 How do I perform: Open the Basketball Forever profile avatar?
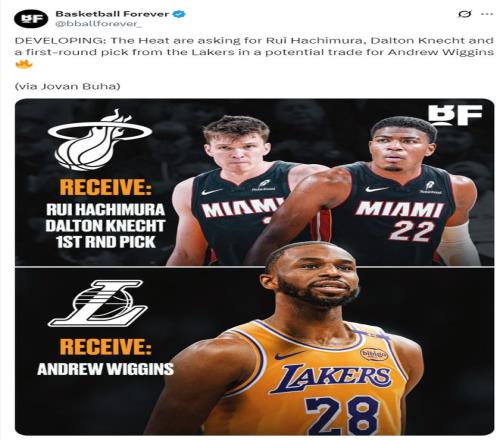(x=31, y=18)
